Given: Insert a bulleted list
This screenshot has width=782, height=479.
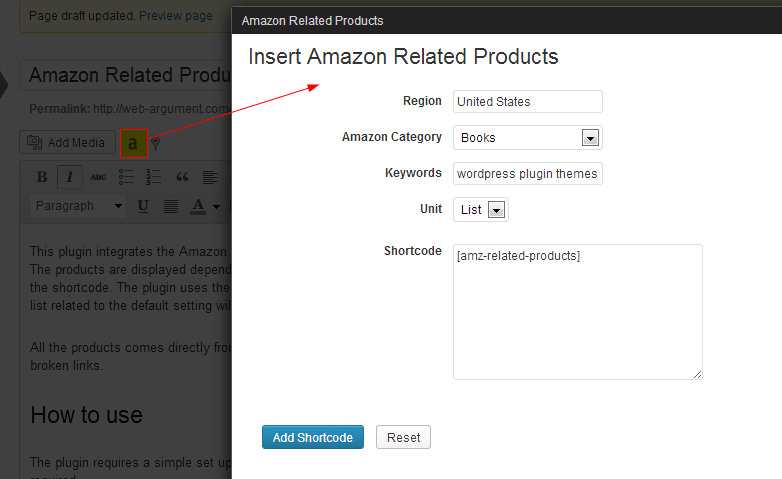Looking at the screenshot, I should pos(126,177).
